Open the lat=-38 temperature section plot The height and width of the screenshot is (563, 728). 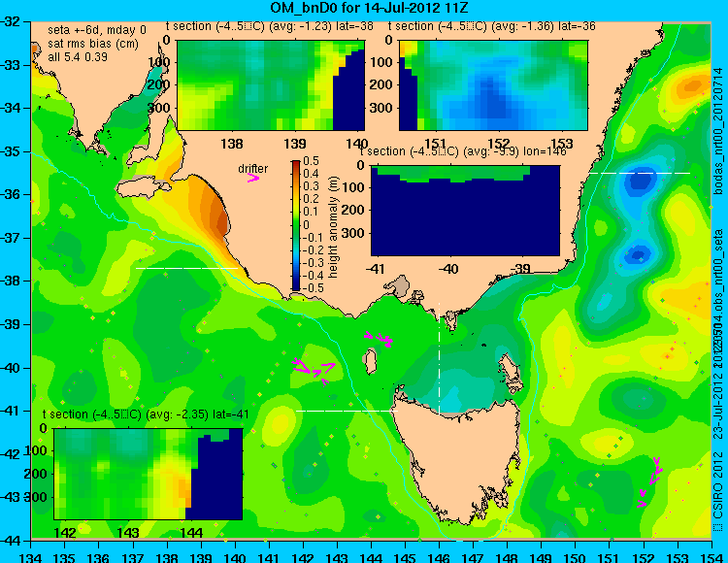click(x=271, y=85)
